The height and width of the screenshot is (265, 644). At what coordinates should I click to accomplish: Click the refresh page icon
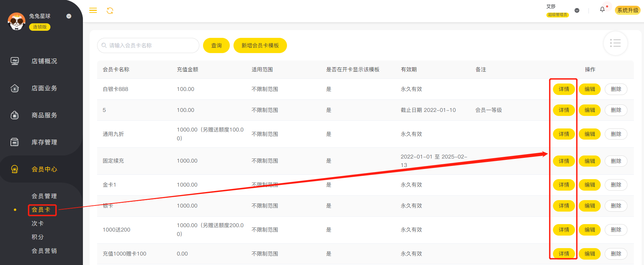110,11
